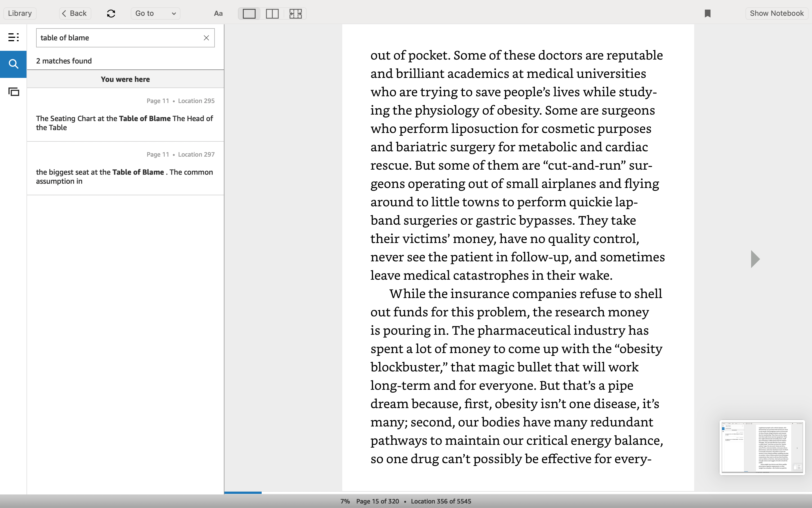Viewport: 812px width, 508px height.
Task: Click the 'You were here' marker
Action: point(125,79)
